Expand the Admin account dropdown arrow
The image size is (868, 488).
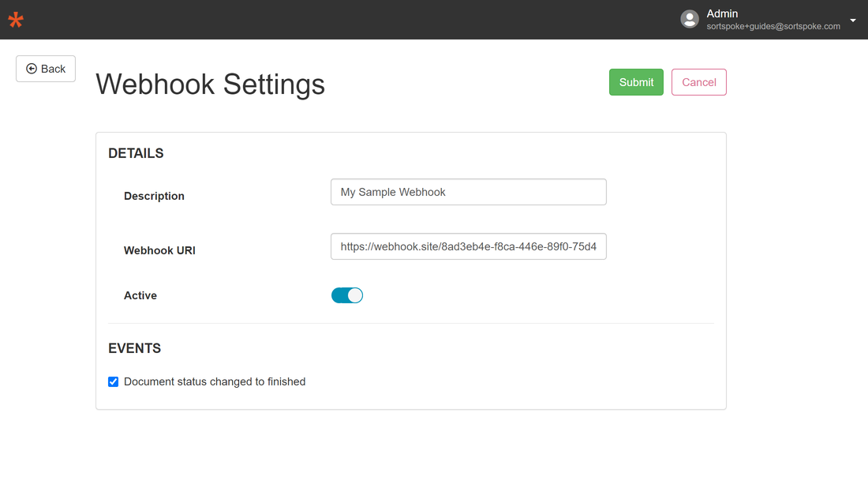[x=852, y=21]
